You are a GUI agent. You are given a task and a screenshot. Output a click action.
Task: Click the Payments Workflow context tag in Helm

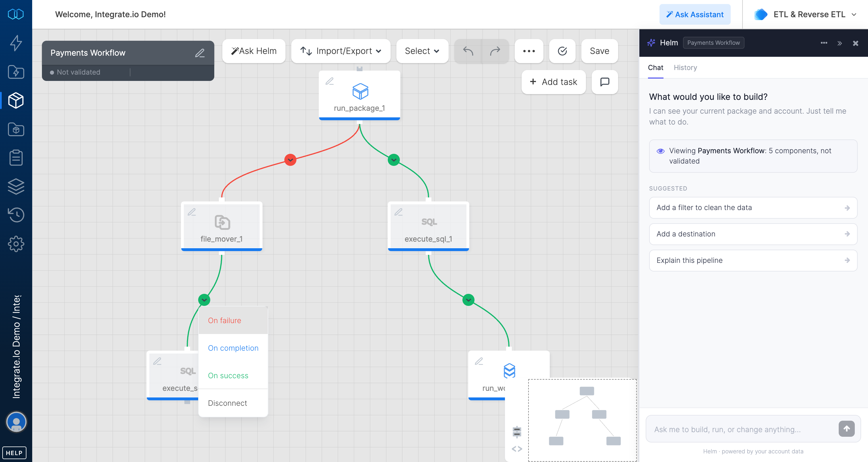(x=713, y=43)
